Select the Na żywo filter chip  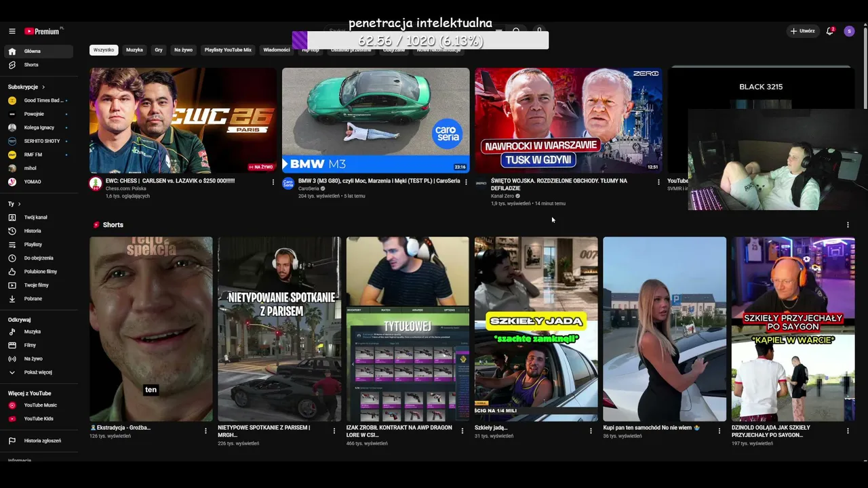tap(183, 50)
